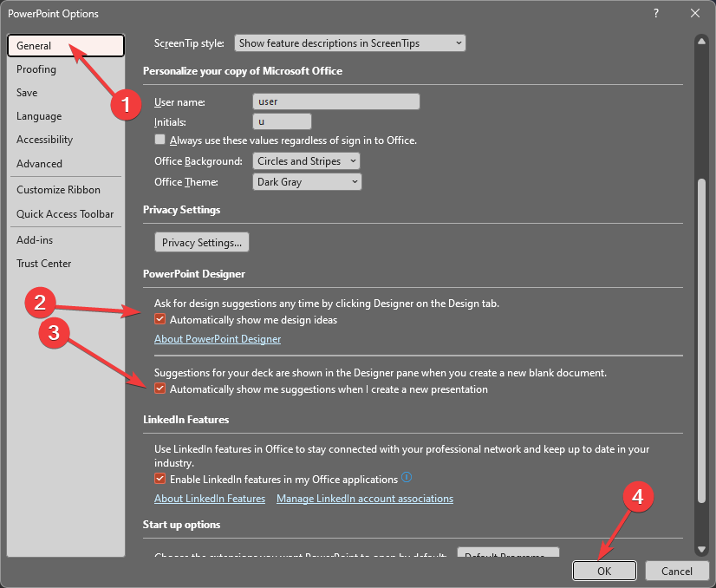Uncheck Automatically show me design ideas
This screenshot has height=588, width=716.
pos(159,319)
